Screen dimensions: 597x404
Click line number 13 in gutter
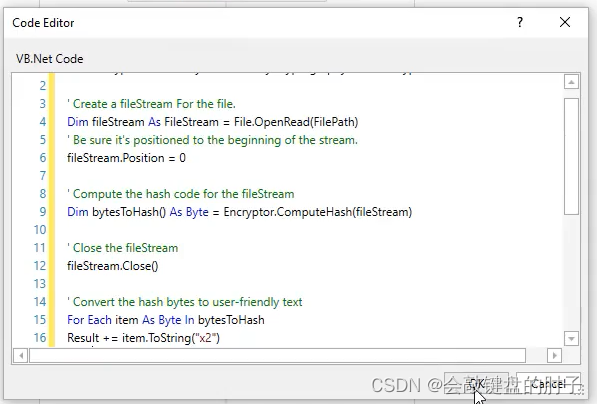coord(40,284)
